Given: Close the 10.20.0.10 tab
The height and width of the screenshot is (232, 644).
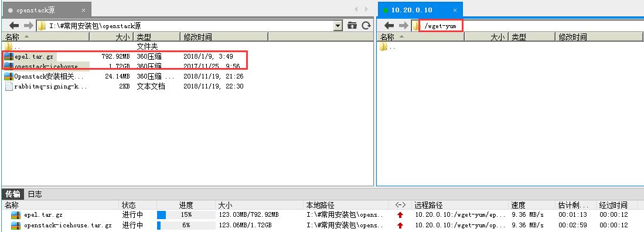Looking at the screenshot, I should coord(455,11).
